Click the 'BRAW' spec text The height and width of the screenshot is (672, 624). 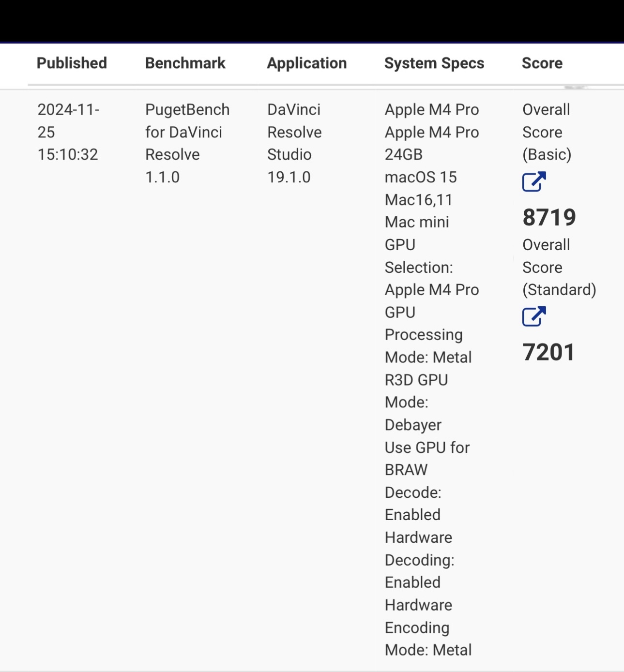[x=406, y=470]
